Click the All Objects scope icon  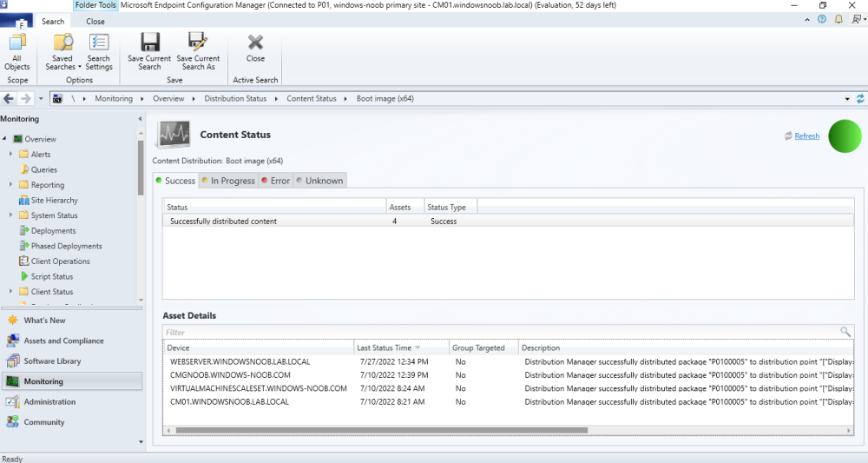tap(16, 50)
